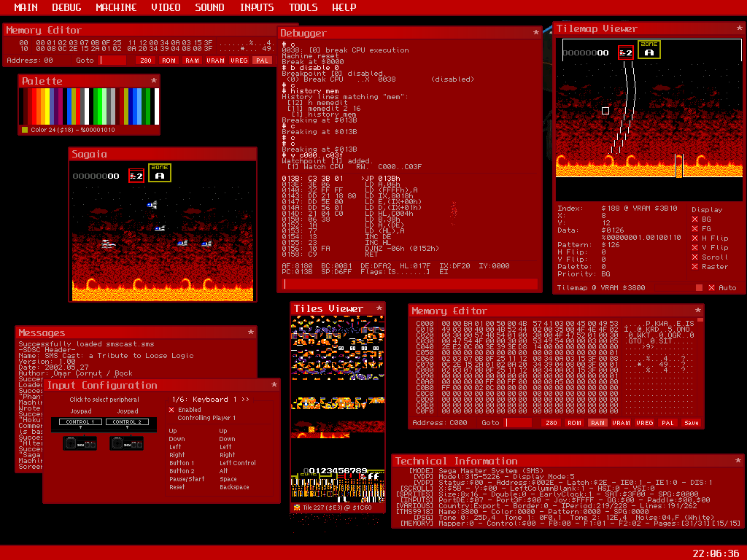Click the Debugger command input field
The height and width of the screenshot is (560, 747).
(410, 284)
